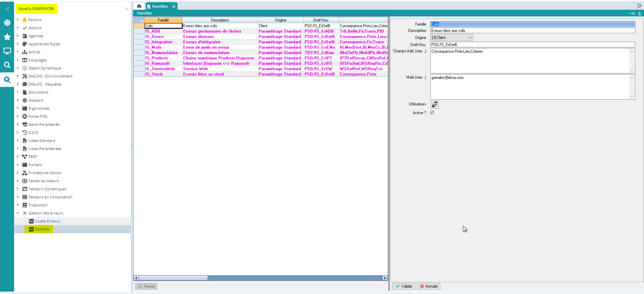Click the Valider button
644x294 pixels.
[404, 286]
